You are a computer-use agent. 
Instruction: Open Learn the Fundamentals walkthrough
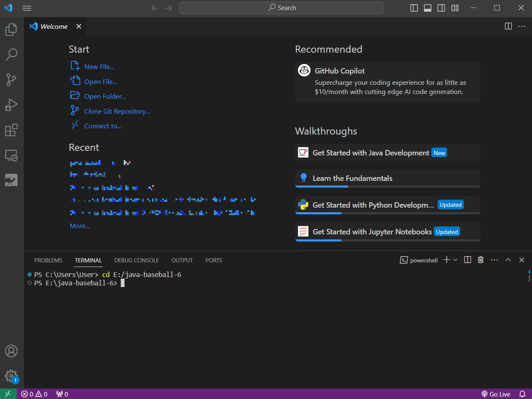(x=388, y=178)
